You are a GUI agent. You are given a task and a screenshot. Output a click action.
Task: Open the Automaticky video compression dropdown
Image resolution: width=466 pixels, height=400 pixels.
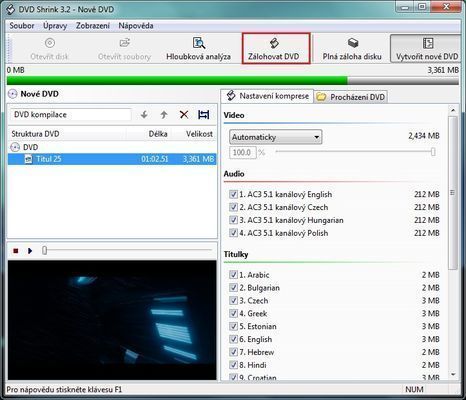click(x=276, y=137)
